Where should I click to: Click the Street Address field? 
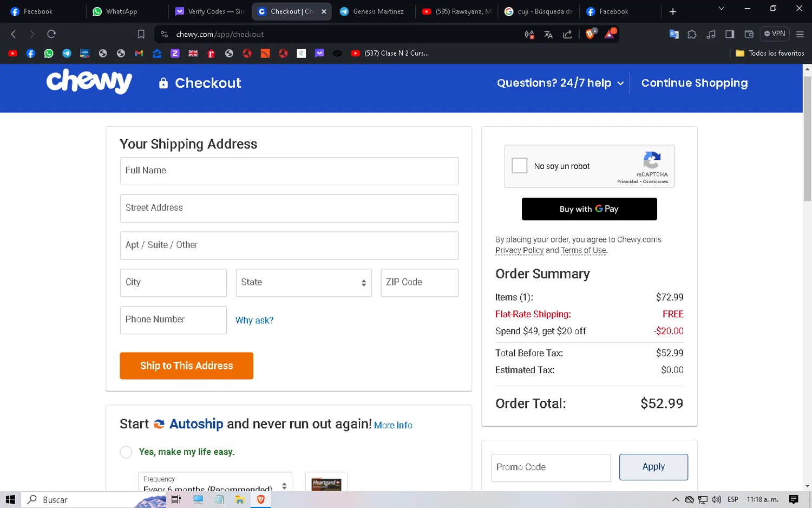289,209
